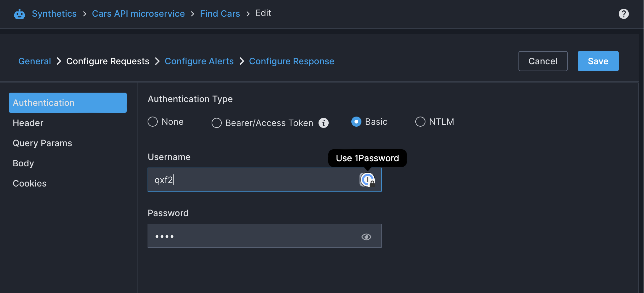Go to the Cookies section

[x=30, y=183]
